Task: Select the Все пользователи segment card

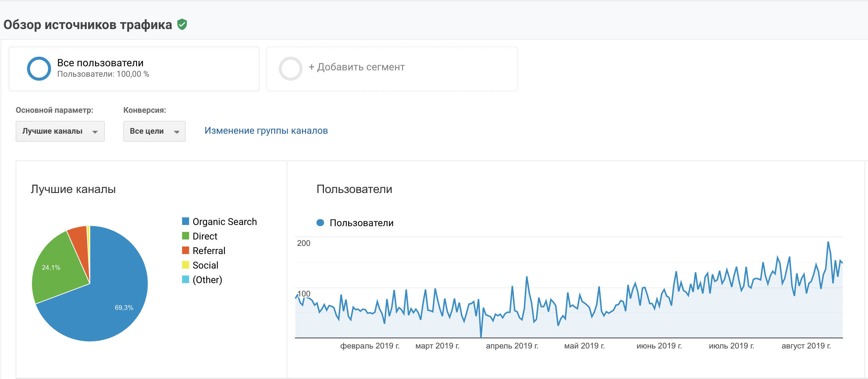Action: [x=134, y=69]
